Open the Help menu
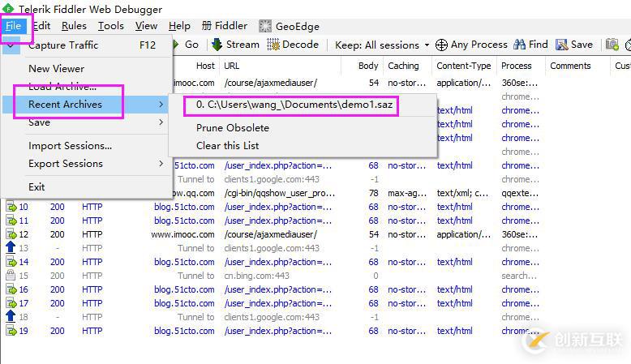The width and height of the screenshot is (631, 364). (x=179, y=26)
